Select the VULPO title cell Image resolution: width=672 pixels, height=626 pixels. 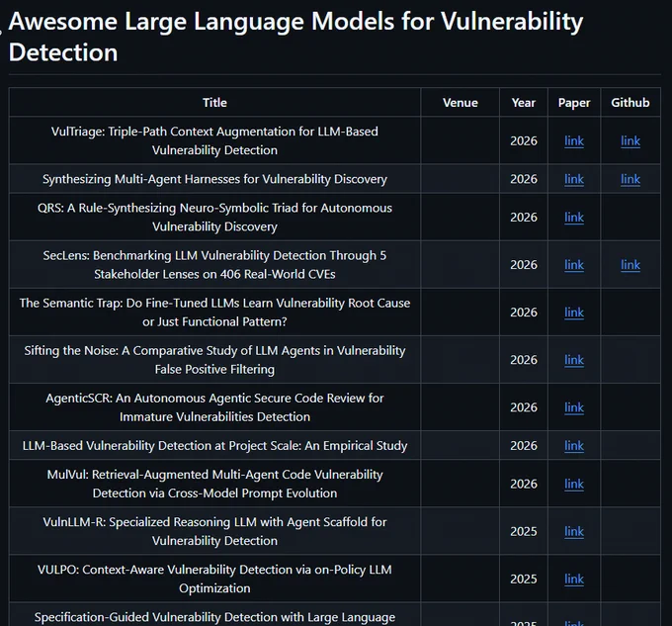(x=214, y=579)
